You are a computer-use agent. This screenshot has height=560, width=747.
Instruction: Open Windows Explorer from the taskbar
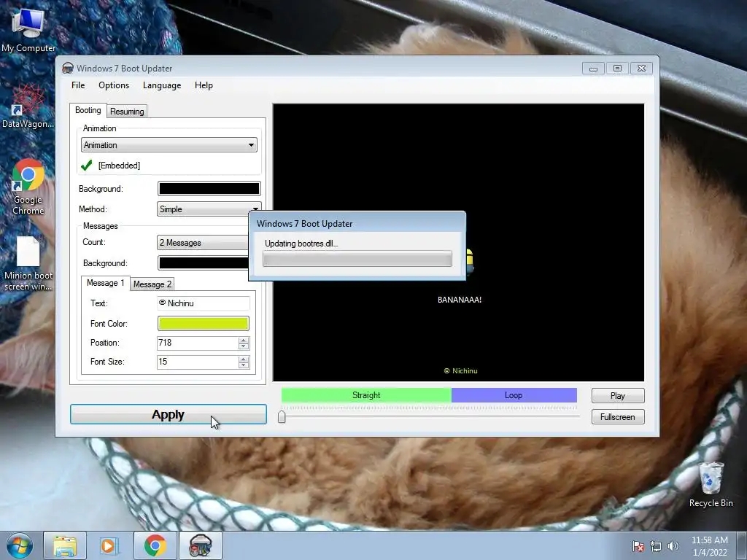pyautogui.click(x=65, y=545)
